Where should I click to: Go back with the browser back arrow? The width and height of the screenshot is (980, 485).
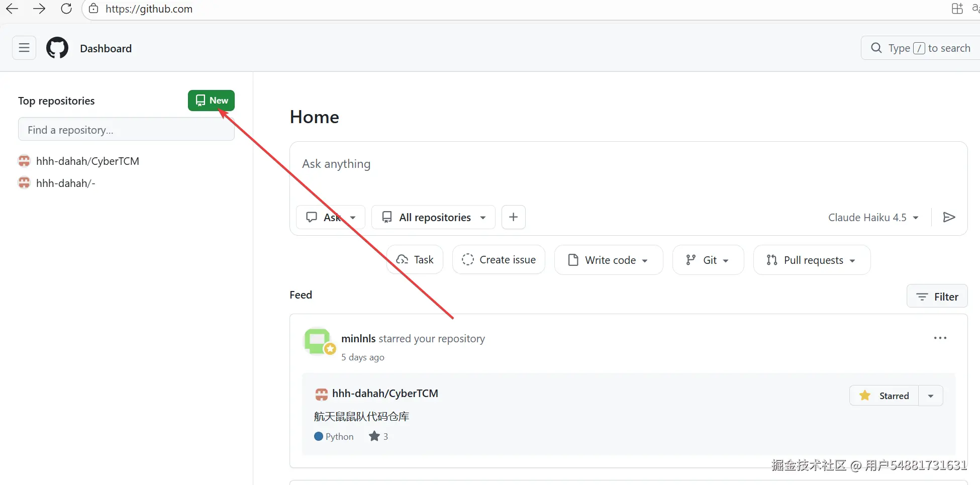pyautogui.click(x=12, y=9)
